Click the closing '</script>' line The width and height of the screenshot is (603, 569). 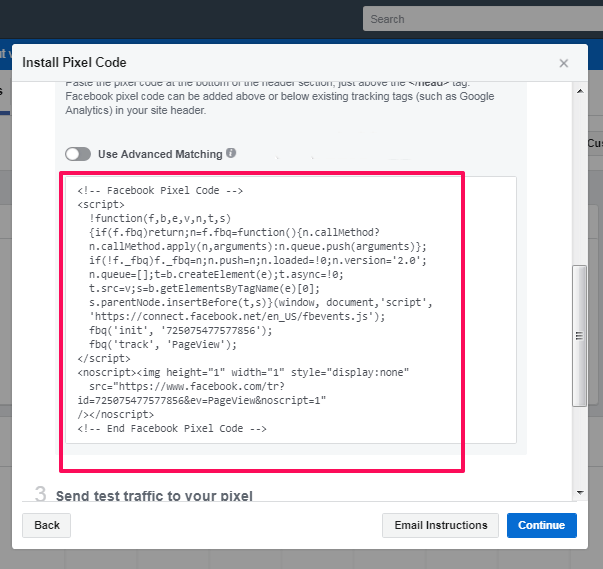click(104, 359)
